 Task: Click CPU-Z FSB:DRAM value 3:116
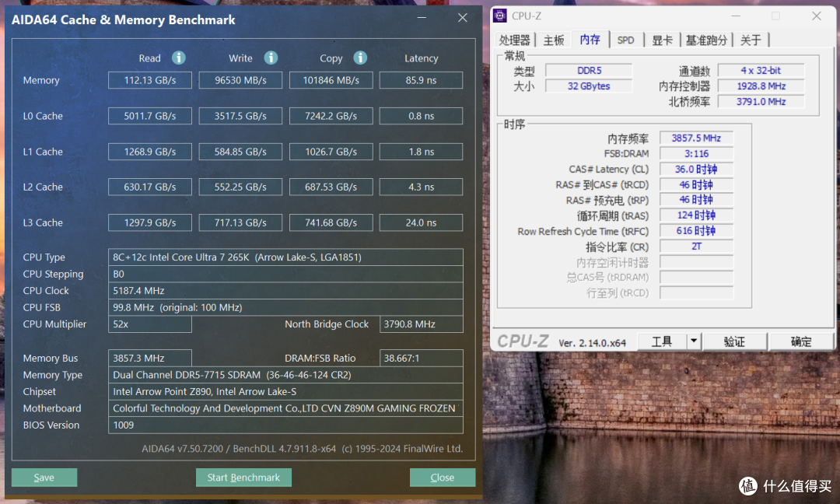(696, 153)
